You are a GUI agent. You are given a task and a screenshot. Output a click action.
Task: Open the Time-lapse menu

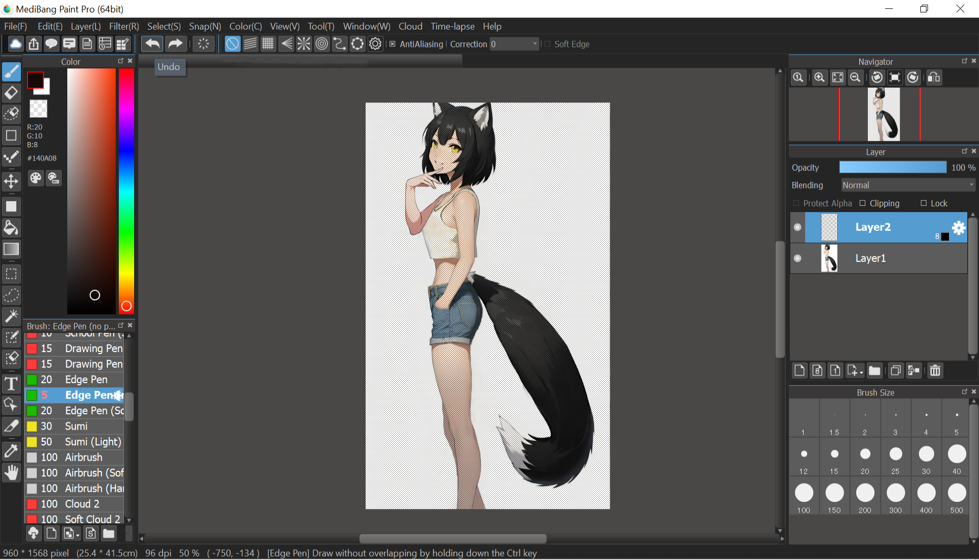pyautogui.click(x=452, y=26)
